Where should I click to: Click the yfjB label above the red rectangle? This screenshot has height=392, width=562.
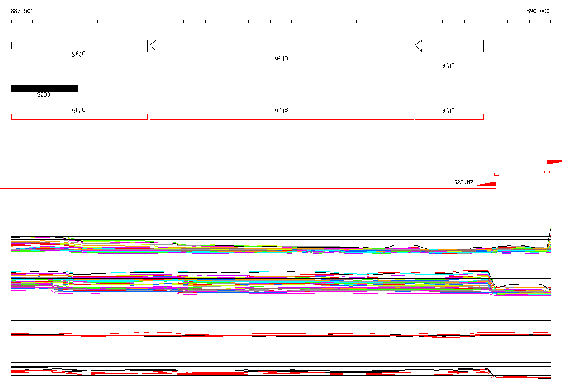[282, 110]
